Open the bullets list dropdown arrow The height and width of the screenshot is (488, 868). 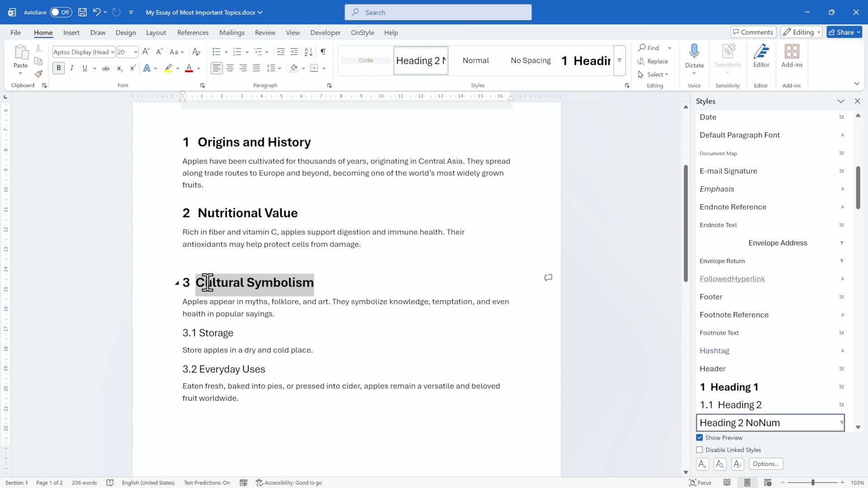point(226,52)
